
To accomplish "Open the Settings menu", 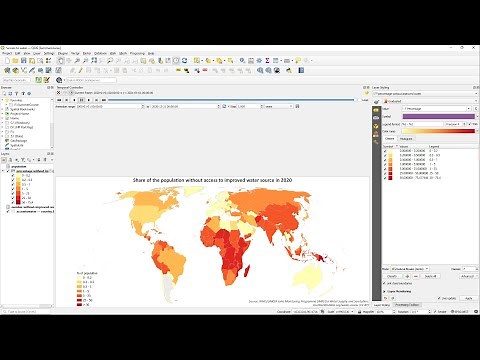I will (x=49, y=53).
